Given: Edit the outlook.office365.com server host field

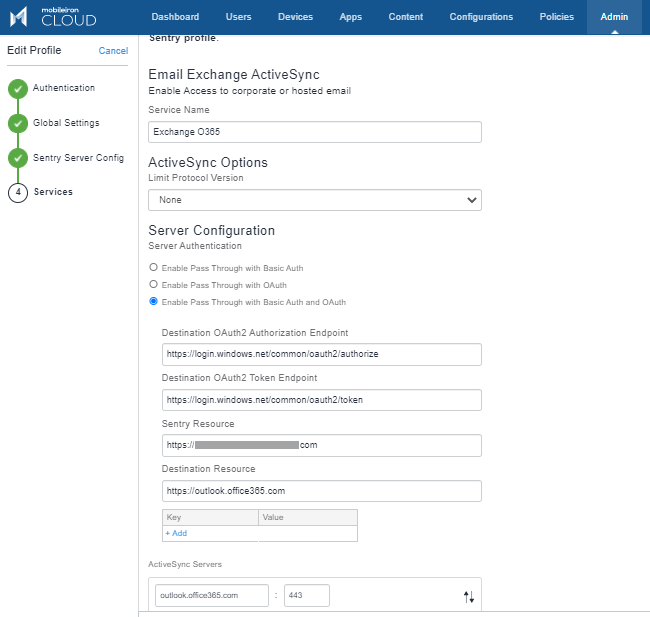Looking at the screenshot, I should pyautogui.click(x=212, y=595).
